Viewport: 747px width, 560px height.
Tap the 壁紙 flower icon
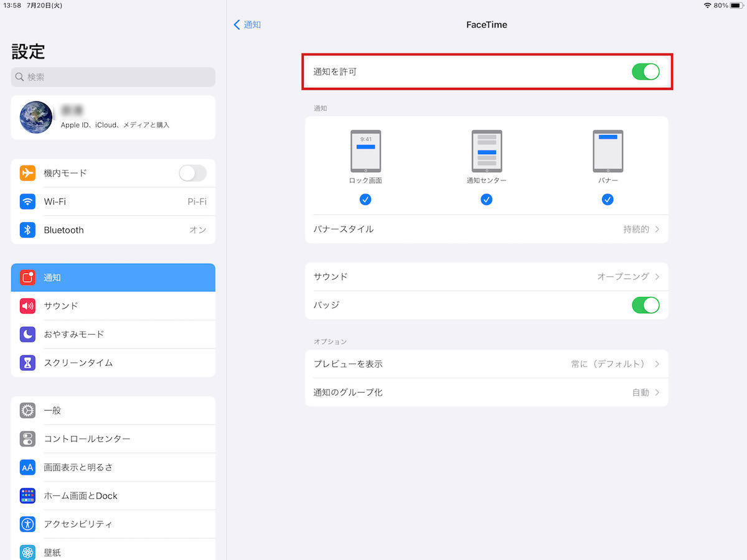click(x=27, y=553)
